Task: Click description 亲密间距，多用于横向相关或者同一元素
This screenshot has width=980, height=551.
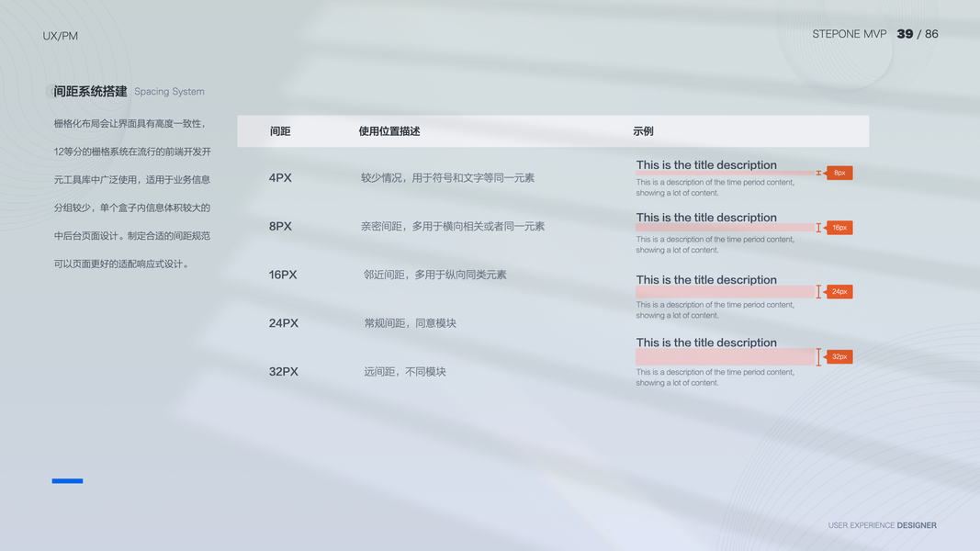Action: pyautogui.click(x=453, y=226)
